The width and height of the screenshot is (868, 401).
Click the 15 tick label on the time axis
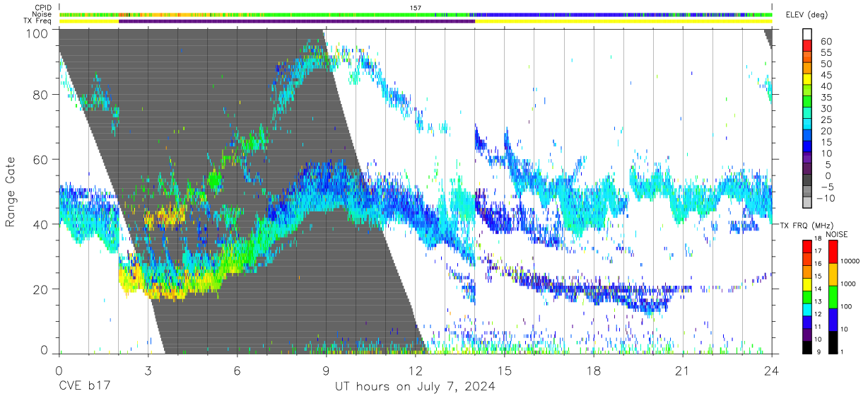(505, 371)
